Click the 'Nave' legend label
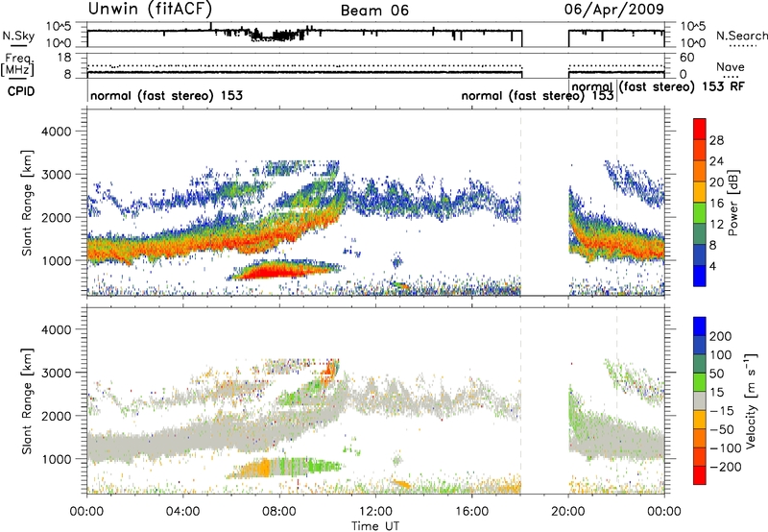Image resolution: width=768 pixels, height=532 pixels. 731,67
